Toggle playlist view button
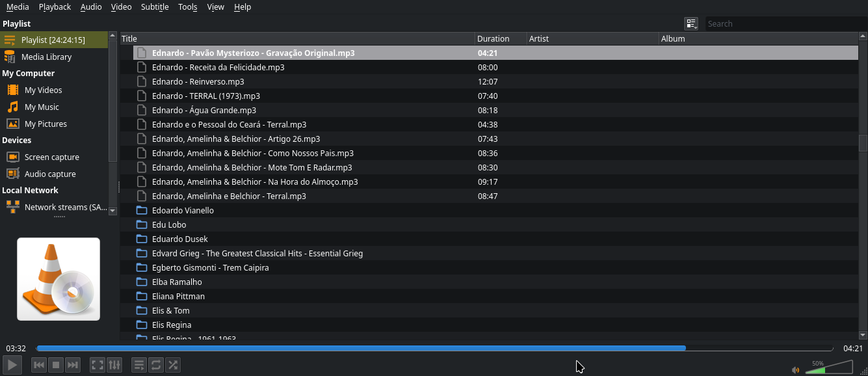Image resolution: width=868 pixels, height=376 pixels. pyautogui.click(x=139, y=365)
